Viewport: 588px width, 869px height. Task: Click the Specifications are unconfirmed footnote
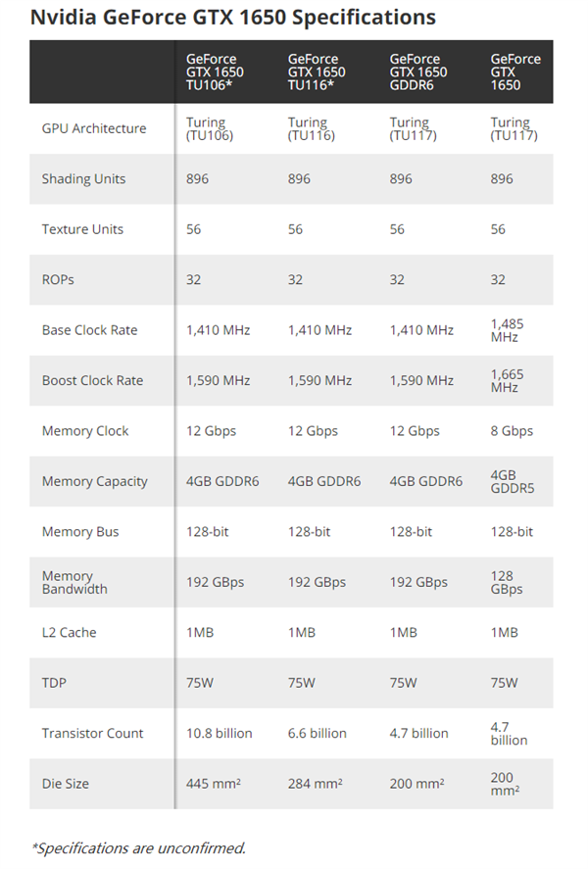pyautogui.click(x=138, y=848)
